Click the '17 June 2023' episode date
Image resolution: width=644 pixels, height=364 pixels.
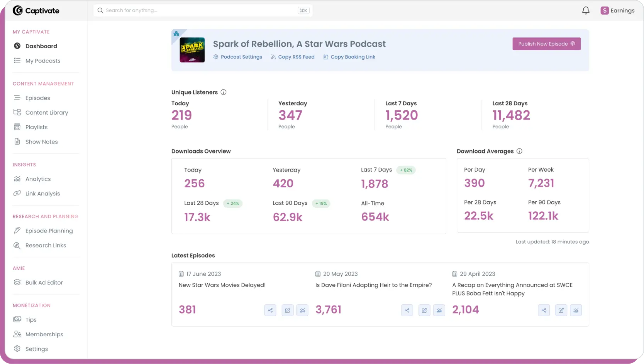coord(203,274)
